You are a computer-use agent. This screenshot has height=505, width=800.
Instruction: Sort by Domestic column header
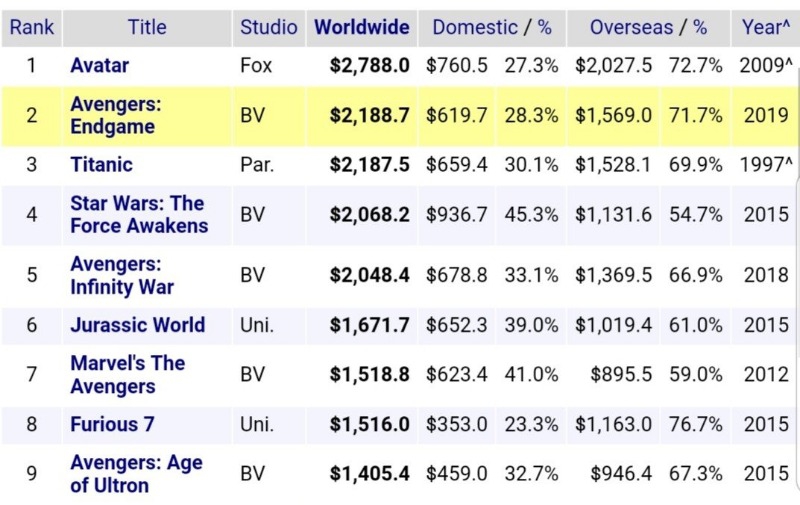coord(475,27)
